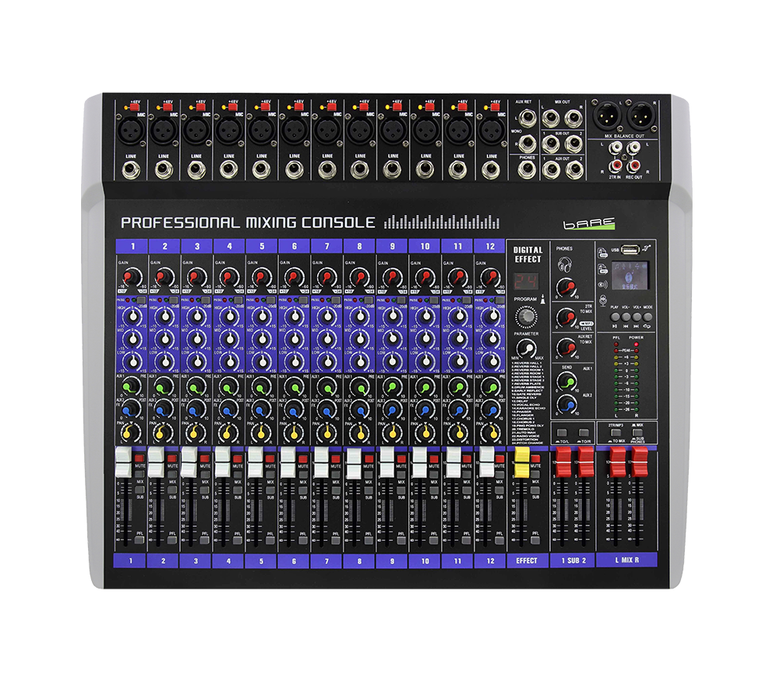769x700 pixels.
Task: Click the next-track symbol under VOL+ button
Action: click(x=637, y=326)
